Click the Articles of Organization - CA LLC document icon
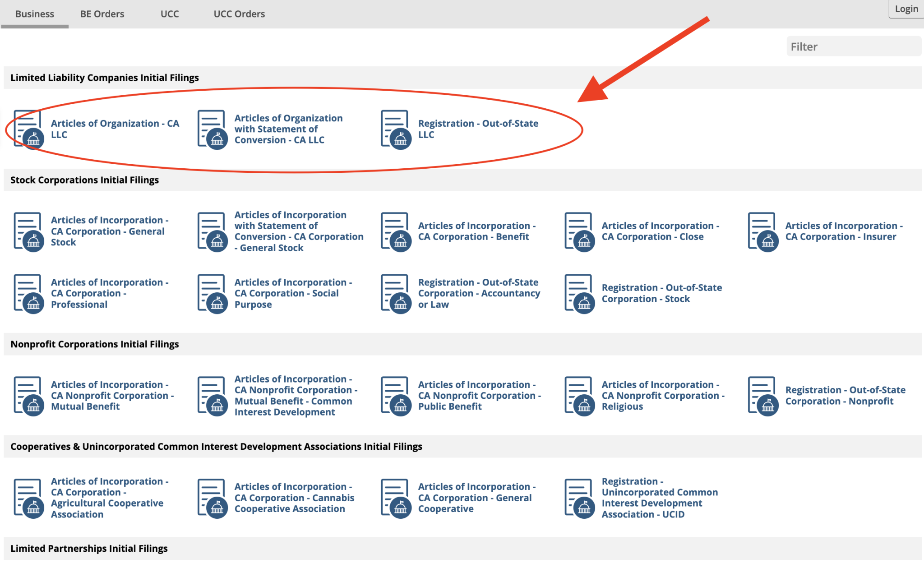This screenshot has width=924, height=563. click(x=29, y=129)
